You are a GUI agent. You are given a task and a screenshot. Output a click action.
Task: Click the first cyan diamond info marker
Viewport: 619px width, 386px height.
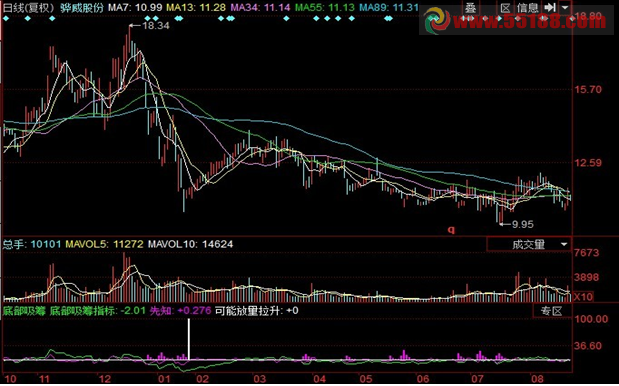(x=6, y=19)
